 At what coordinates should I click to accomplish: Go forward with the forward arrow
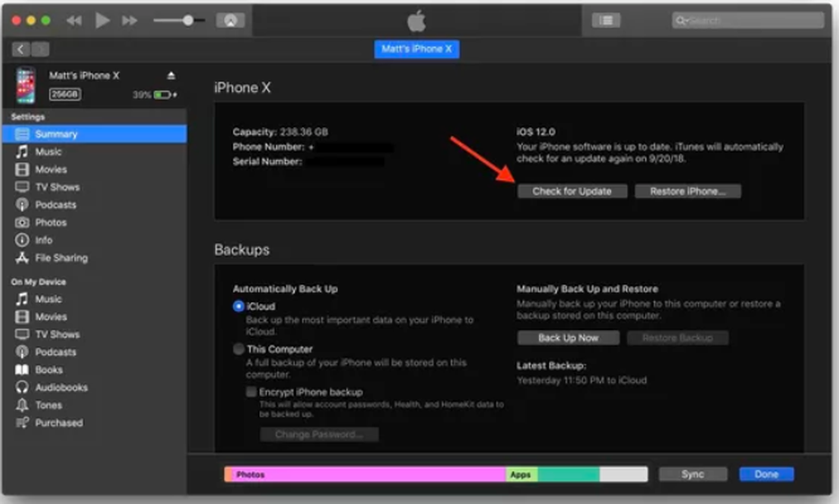tap(40, 50)
